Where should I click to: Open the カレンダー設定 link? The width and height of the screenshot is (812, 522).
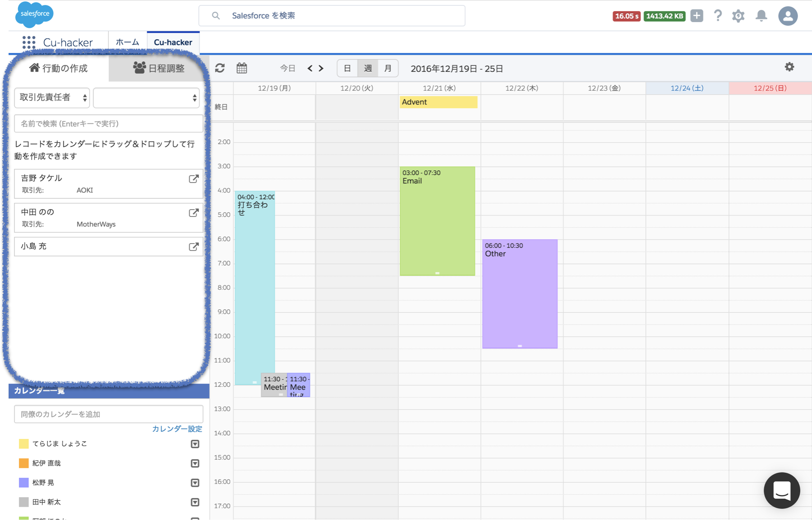(x=177, y=429)
